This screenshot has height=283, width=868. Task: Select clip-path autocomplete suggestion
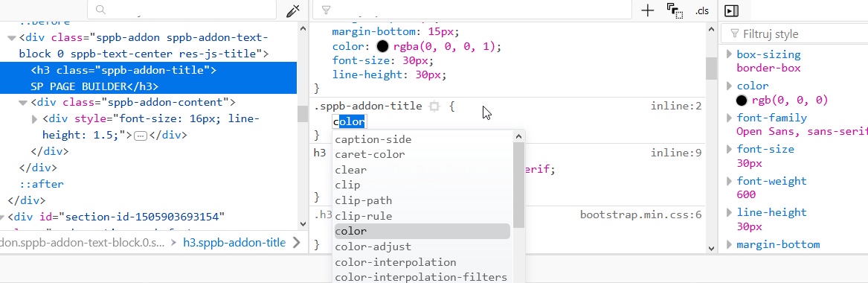(x=422, y=200)
